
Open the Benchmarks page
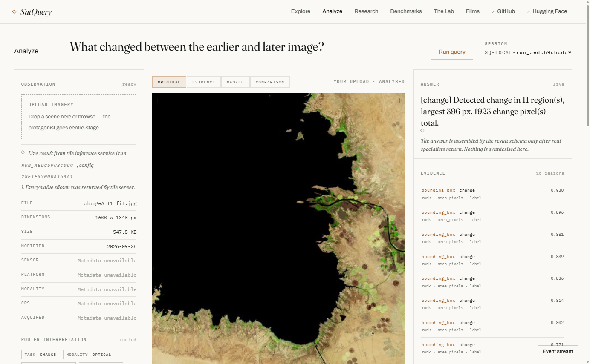(406, 11)
